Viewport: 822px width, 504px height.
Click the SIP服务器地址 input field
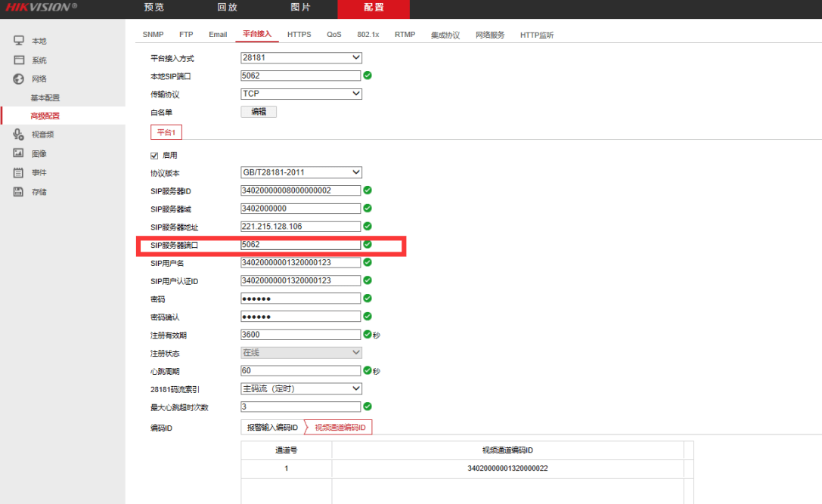pos(300,227)
